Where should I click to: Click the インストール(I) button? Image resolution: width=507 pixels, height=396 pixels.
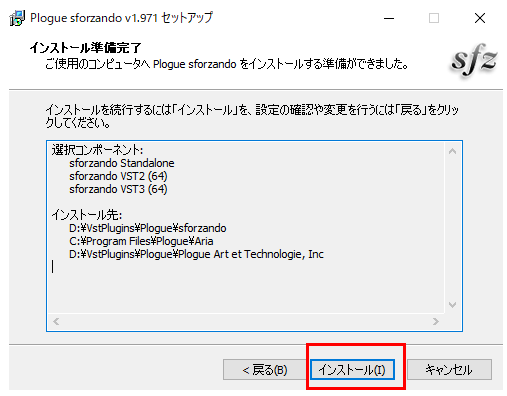point(352,369)
